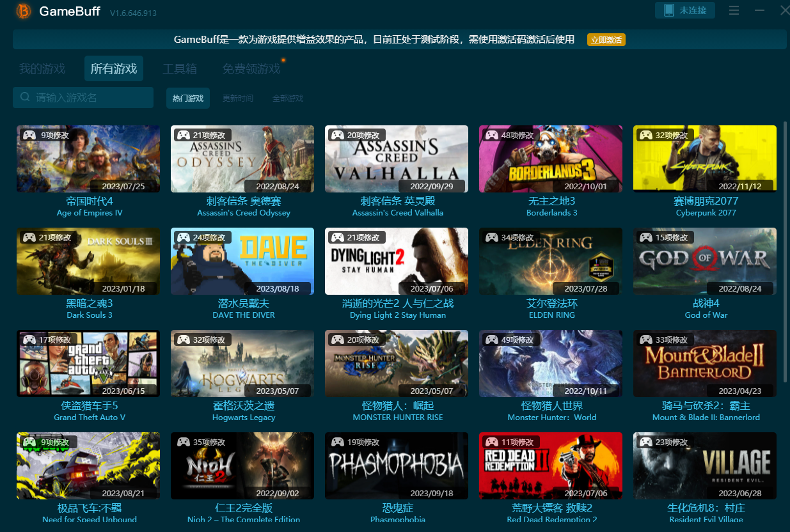Click gamepad icon on Phasmophobia card
790x532 pixels.
tap(338, 442)
